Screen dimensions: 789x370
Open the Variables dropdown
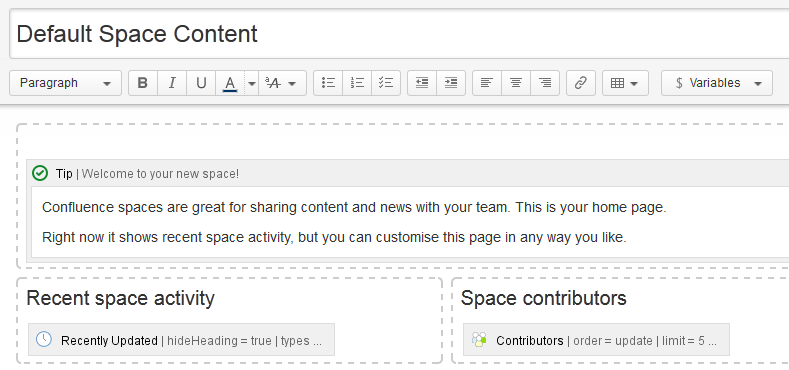click(717, 83)
